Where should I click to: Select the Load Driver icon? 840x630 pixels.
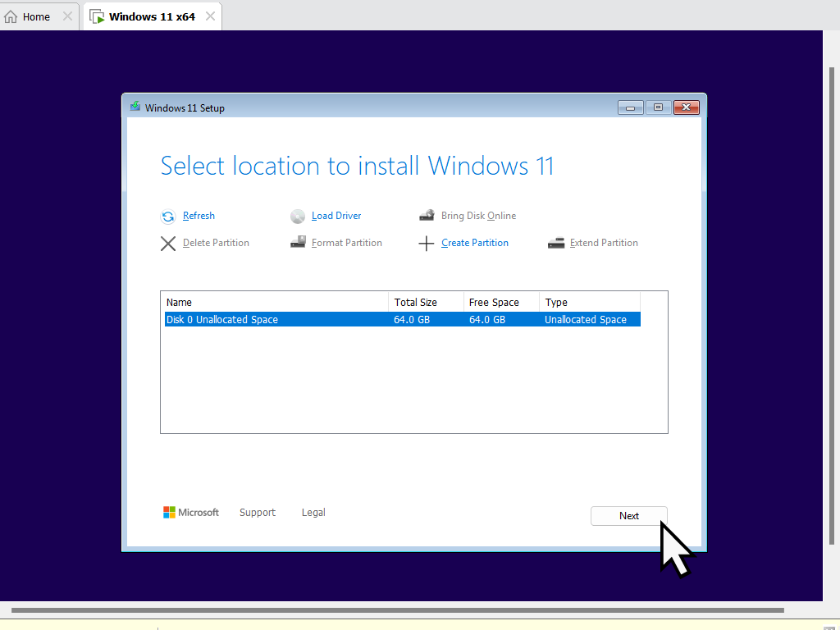298,216
